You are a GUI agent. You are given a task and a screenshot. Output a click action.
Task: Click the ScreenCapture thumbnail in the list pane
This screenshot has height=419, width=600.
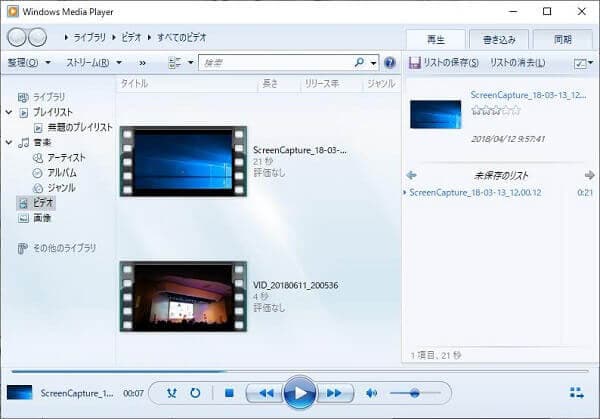point(435,114)
